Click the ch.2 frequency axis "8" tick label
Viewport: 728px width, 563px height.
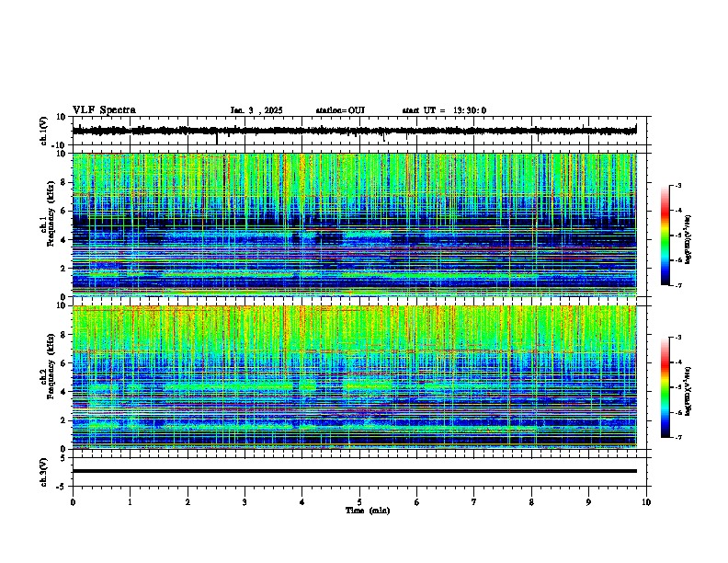(63, 335)
